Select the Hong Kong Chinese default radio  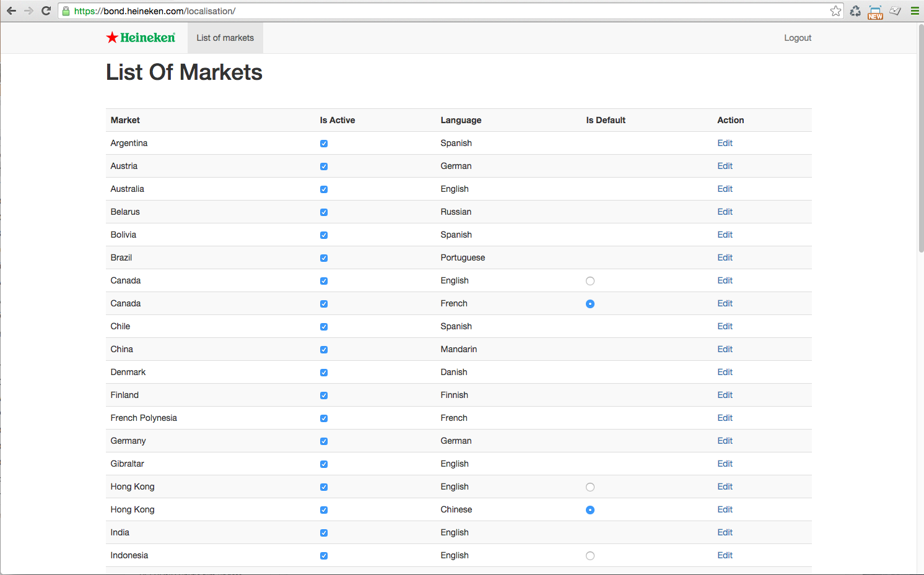590,510
